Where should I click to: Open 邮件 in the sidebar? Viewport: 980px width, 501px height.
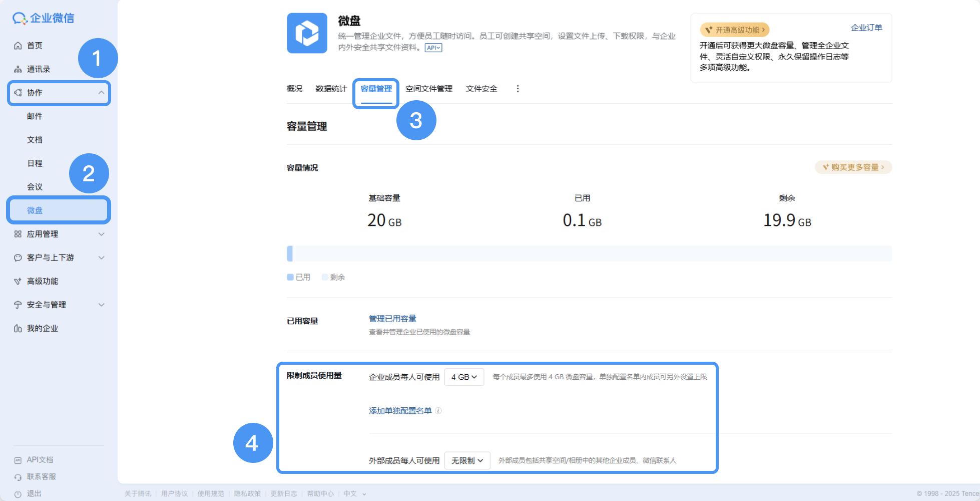click(x=35, y=116)
